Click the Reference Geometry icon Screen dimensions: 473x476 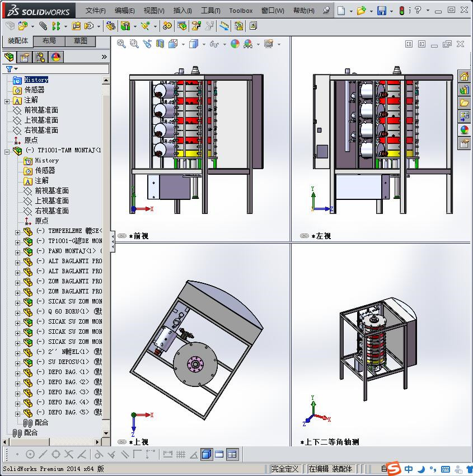coord(146,26)
